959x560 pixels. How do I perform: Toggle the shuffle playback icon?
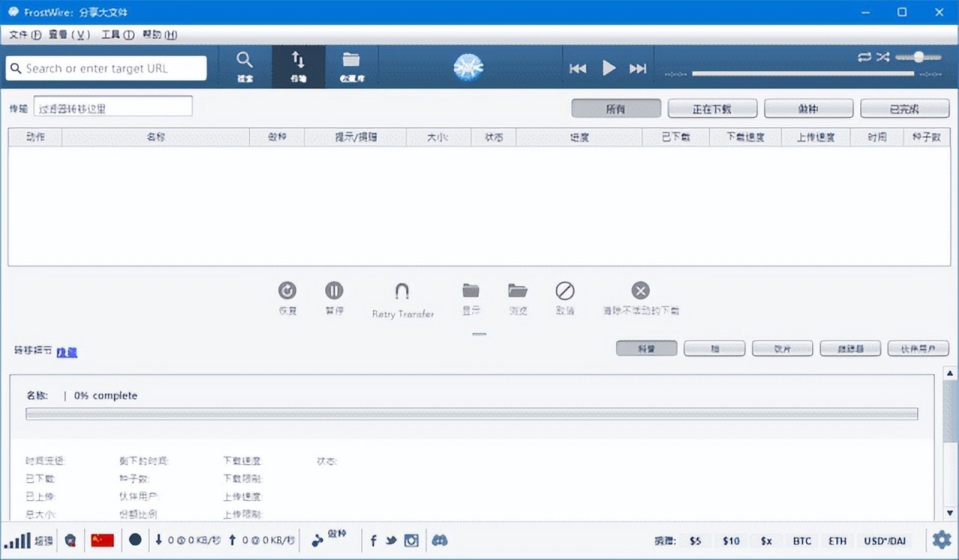(x=883, y=57)
